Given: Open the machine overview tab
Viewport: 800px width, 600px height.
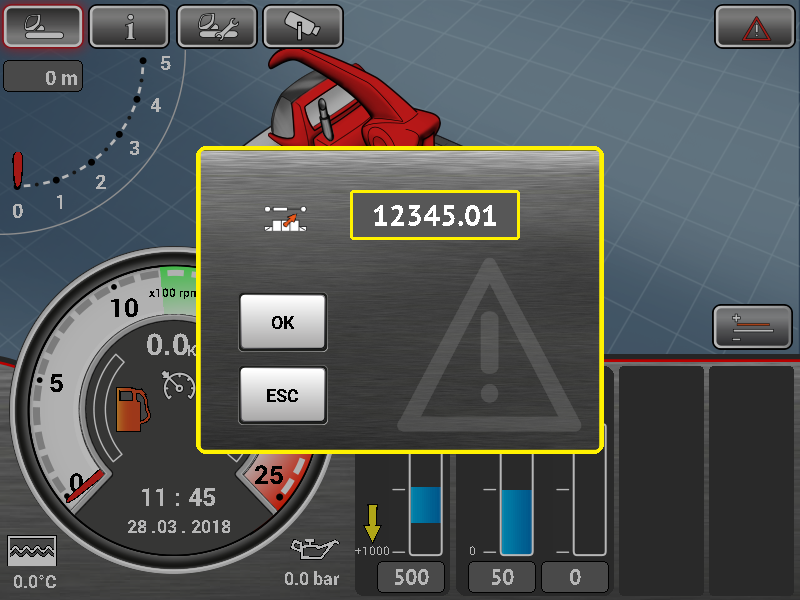Looking at the screenshot, I should pyautogui.click(x=42, y=26).
